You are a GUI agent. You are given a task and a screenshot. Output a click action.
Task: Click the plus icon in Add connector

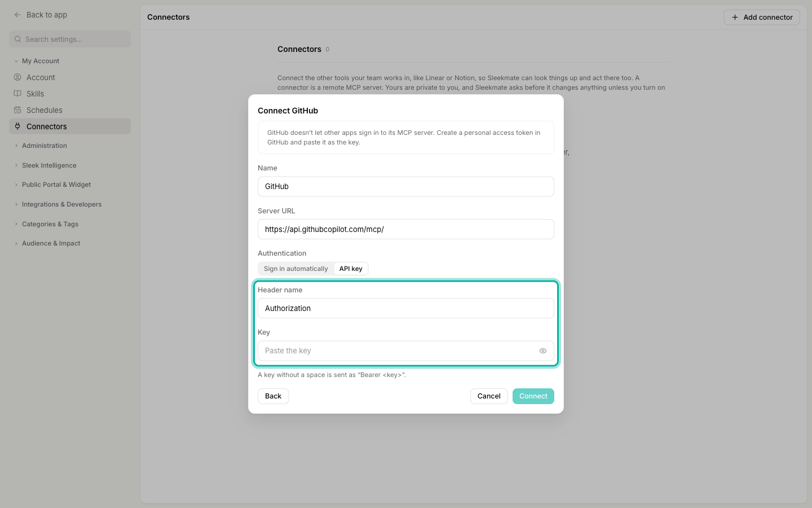(x=735, y=17)
